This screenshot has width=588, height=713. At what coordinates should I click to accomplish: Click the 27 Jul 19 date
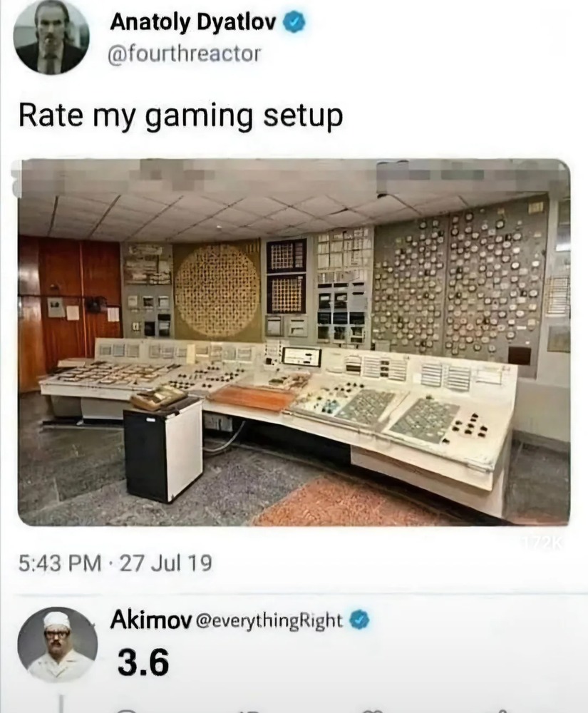[166, 563]
